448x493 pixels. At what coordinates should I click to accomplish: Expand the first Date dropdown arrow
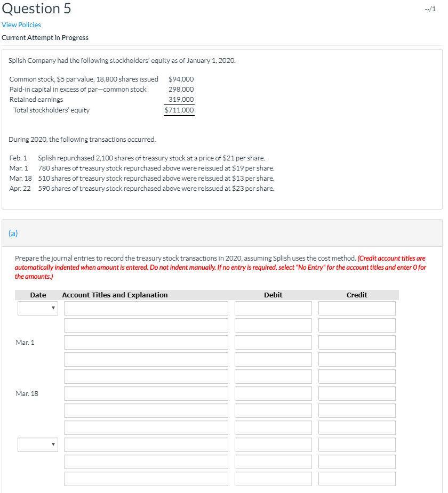pos(53,308)
